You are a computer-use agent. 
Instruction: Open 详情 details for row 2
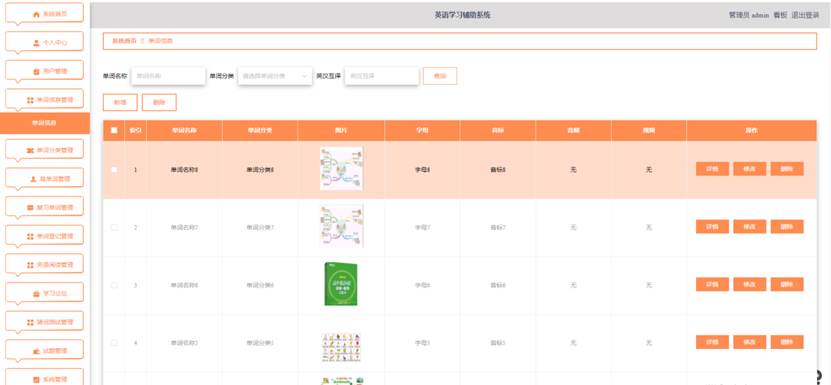click(712, 227)
